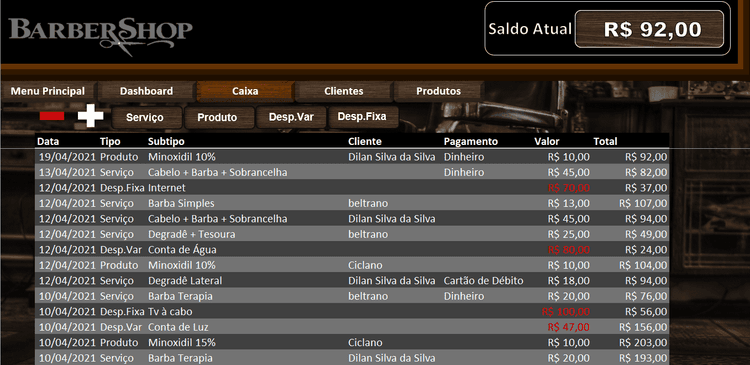Screen dimensions: 750x365
Task: Go to the Clientes tab
Action: [x=344, y=91]
